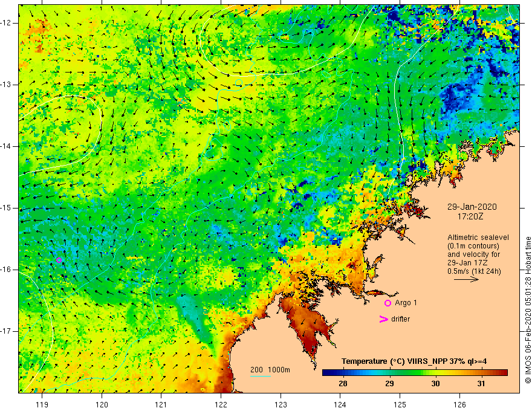Click the temperature color bar

pos(415,373)
